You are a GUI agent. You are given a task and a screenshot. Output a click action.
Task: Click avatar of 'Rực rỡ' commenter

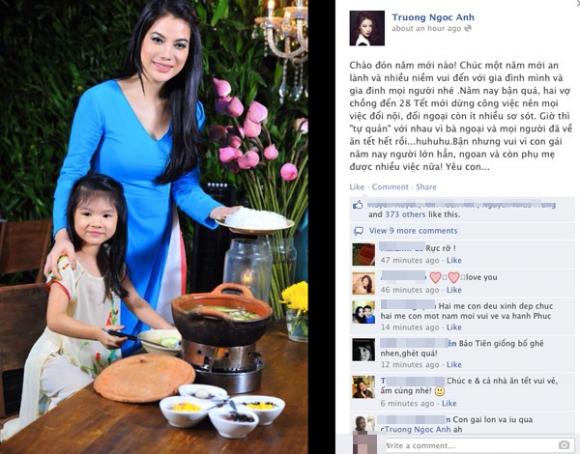point(363,255)
